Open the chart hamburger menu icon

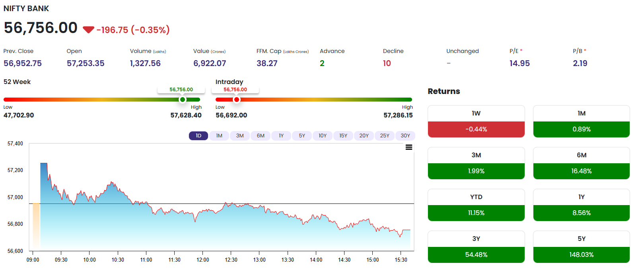click(x=409, y=147)
